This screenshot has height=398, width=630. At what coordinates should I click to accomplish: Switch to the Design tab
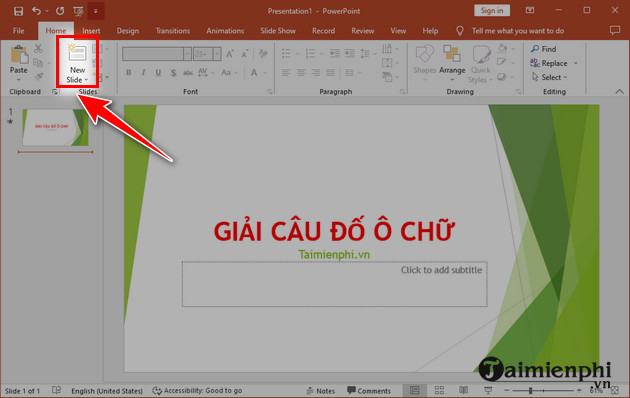click(x=128, y=31)
